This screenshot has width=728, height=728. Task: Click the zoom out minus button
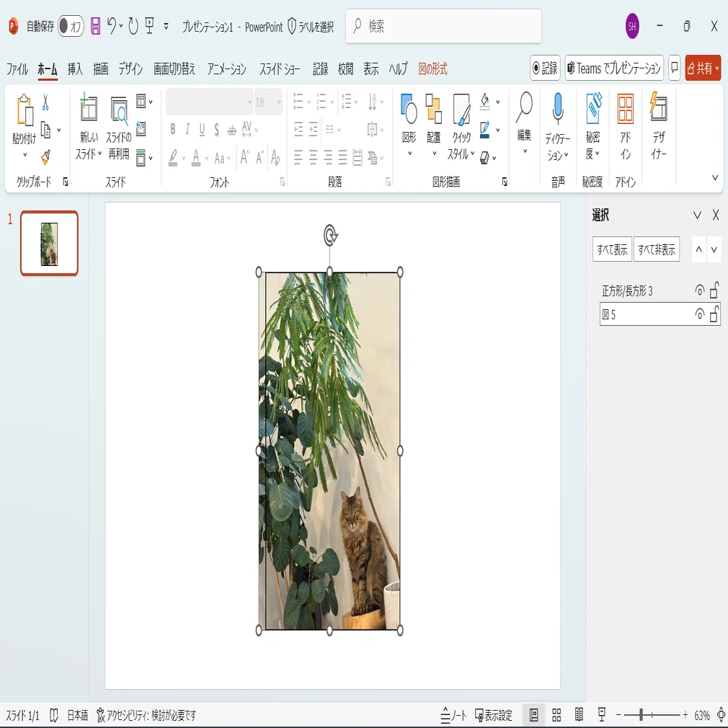[618, 715]
